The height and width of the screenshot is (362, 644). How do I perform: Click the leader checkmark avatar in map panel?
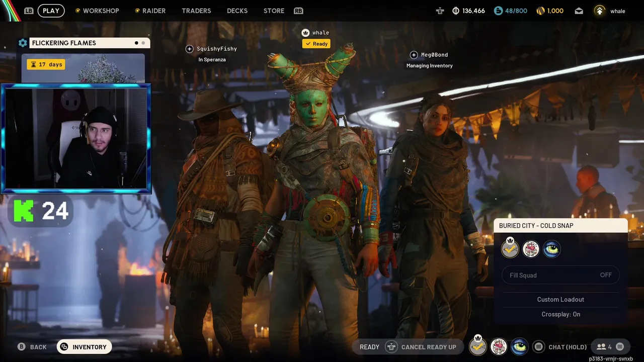[510, 248]
